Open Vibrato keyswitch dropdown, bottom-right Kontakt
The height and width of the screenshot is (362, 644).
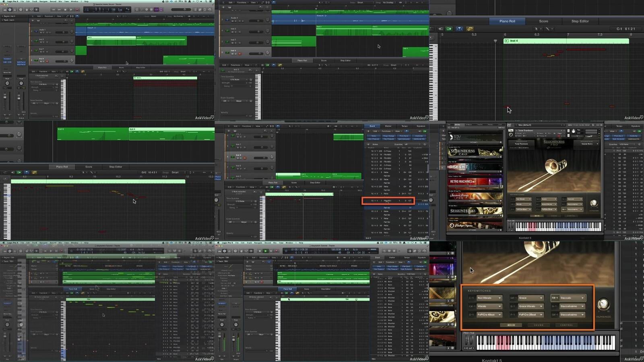click(x=489, y=306)
